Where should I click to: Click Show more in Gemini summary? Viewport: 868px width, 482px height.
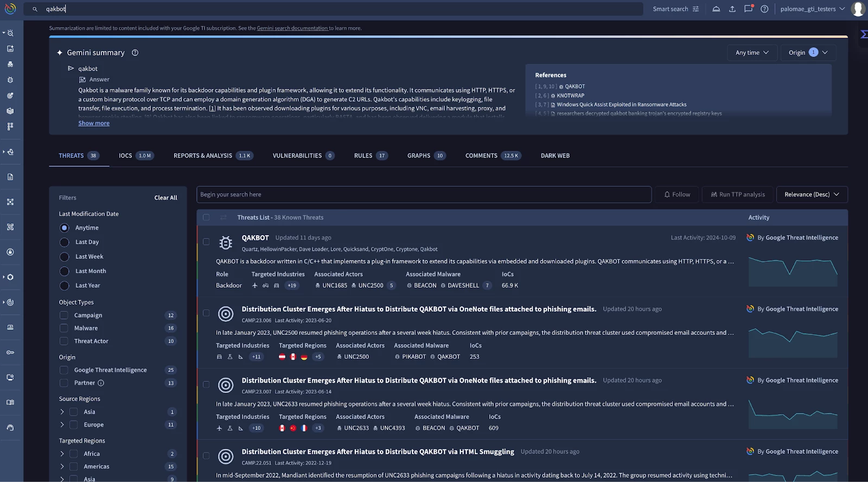[x=94, y=123]
